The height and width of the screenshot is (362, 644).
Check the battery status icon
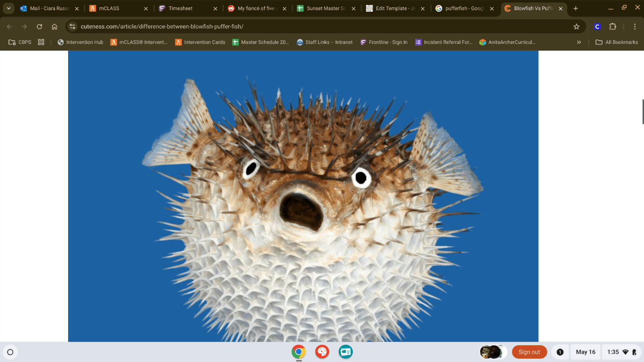click(634, 352)
